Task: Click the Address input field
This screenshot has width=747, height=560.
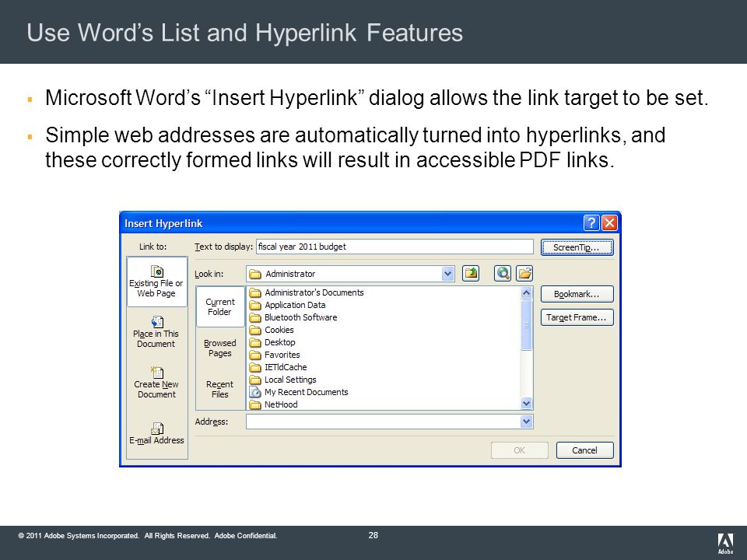Action: [383, 422]
